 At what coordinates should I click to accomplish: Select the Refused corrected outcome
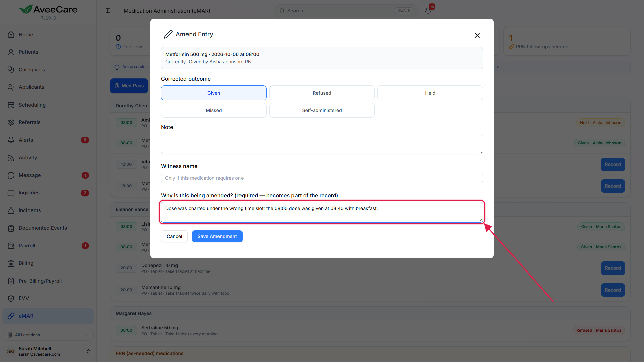(322, 93)
